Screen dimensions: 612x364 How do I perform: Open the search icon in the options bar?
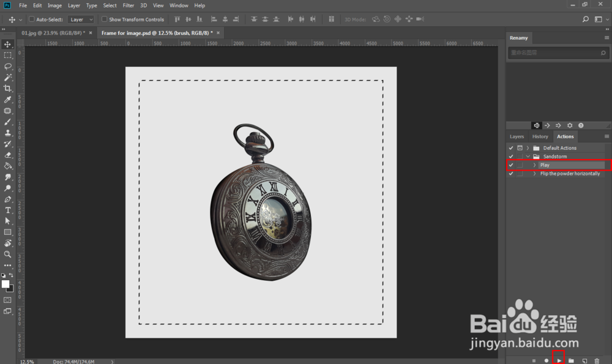586,19
